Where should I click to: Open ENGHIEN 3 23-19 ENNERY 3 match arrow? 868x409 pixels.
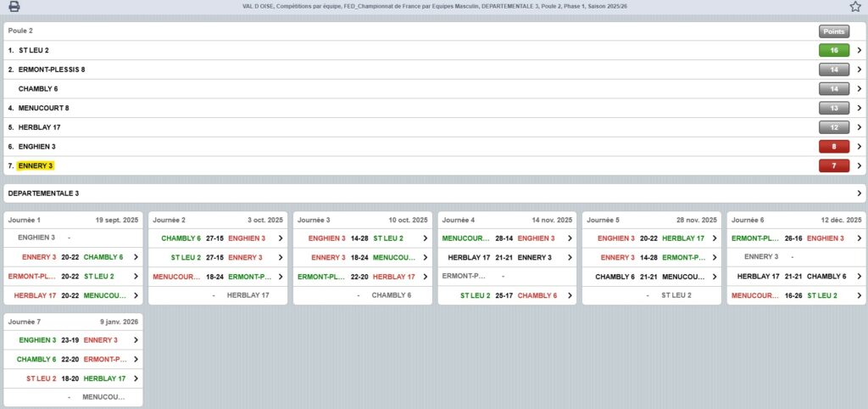(136, 340)
